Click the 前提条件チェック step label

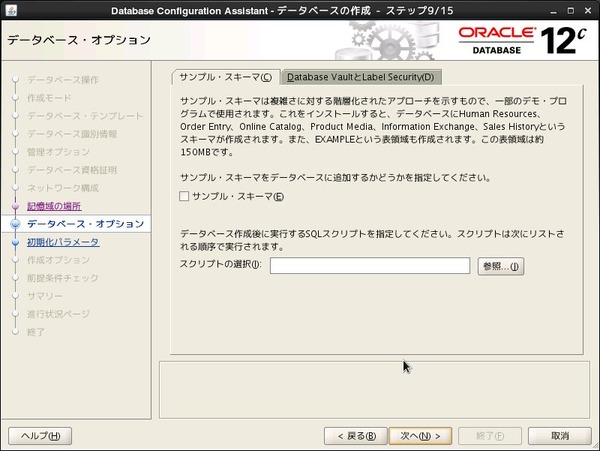63,278
